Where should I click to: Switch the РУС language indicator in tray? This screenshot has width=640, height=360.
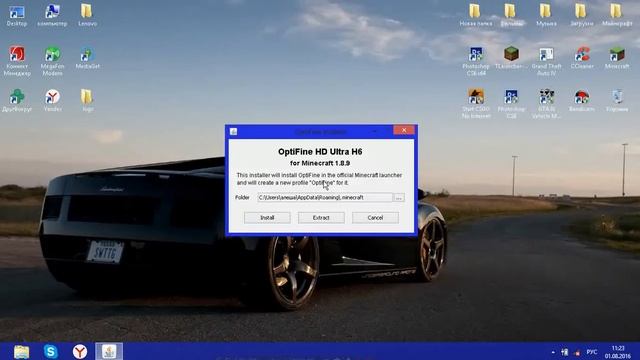click(x=591, y=352)
